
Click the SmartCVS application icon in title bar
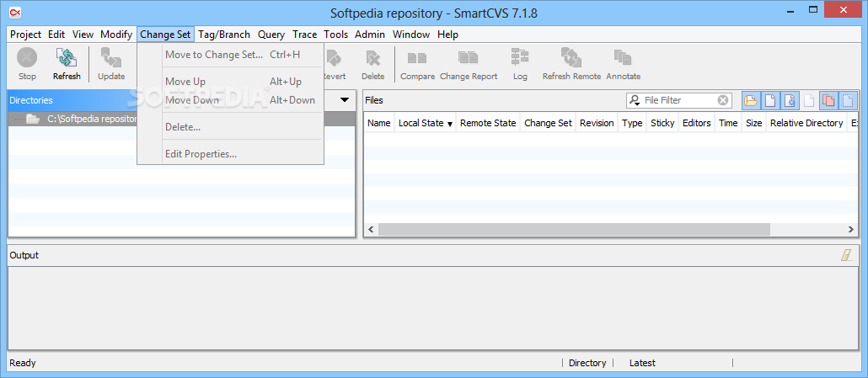pos(15,11)
